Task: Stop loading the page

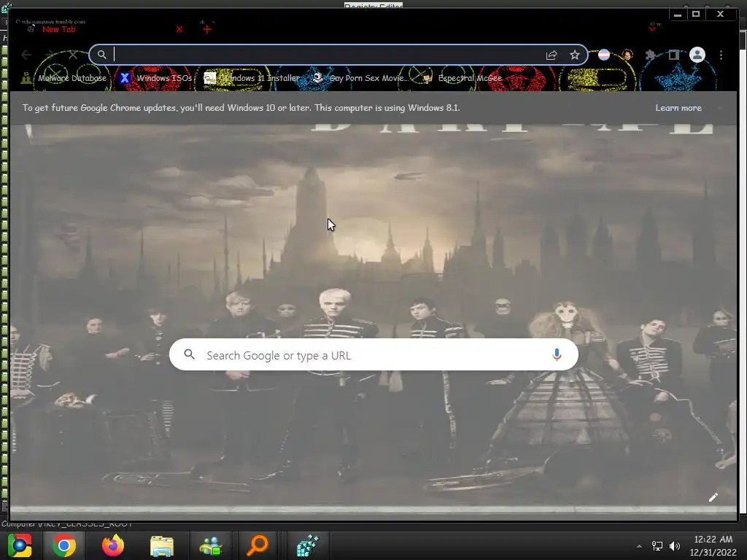Action: [x=73, y=55]
